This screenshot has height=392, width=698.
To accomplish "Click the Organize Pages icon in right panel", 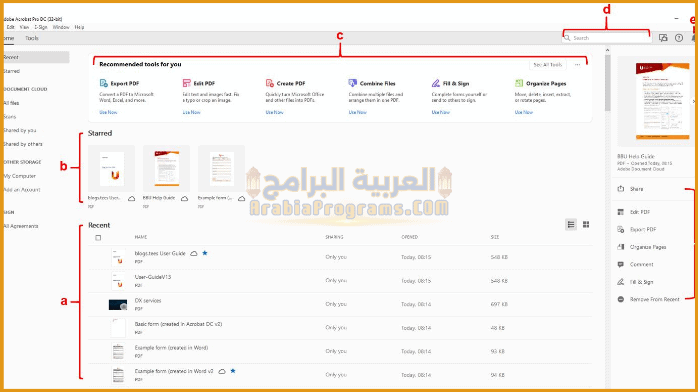I will pos(621,247).
